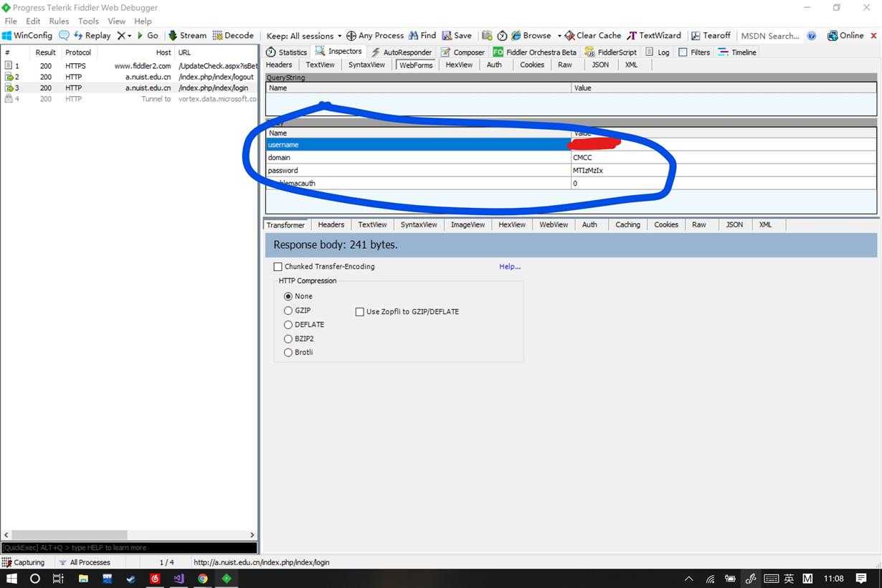Click the password row in Body table
Screen dimensions: 882x588
coord(571,171)
